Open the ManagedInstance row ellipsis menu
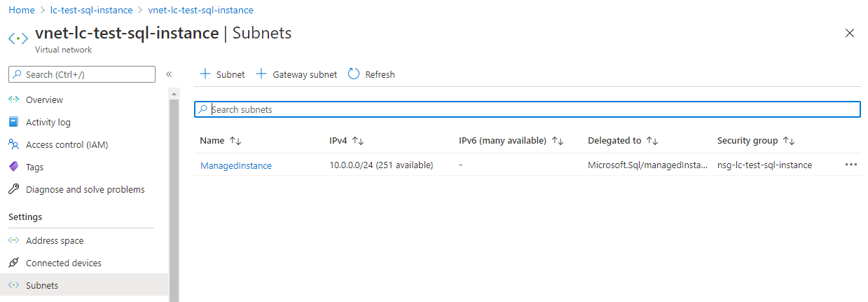The image size is (868, 302). tap(851, 165)
